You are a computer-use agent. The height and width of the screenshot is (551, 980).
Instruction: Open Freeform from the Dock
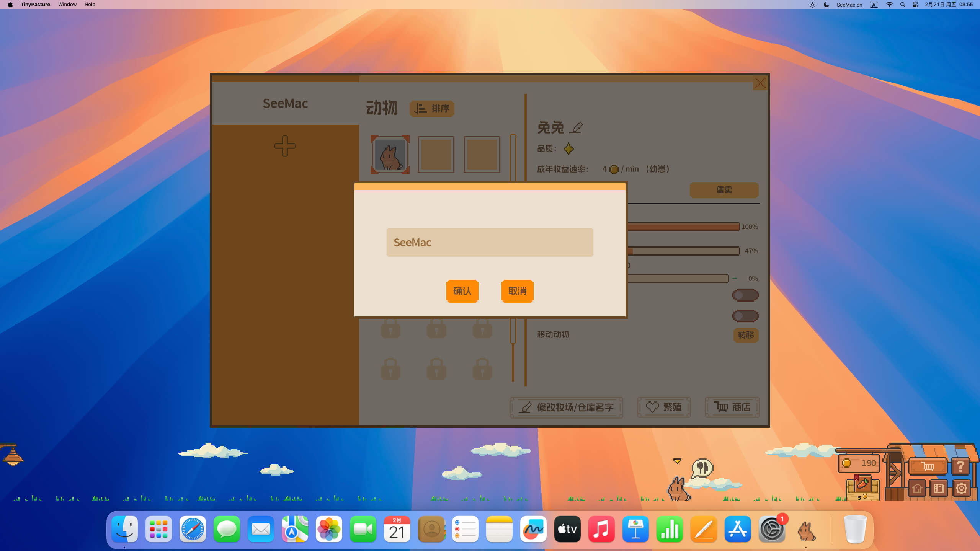click(x=533, y=530)
